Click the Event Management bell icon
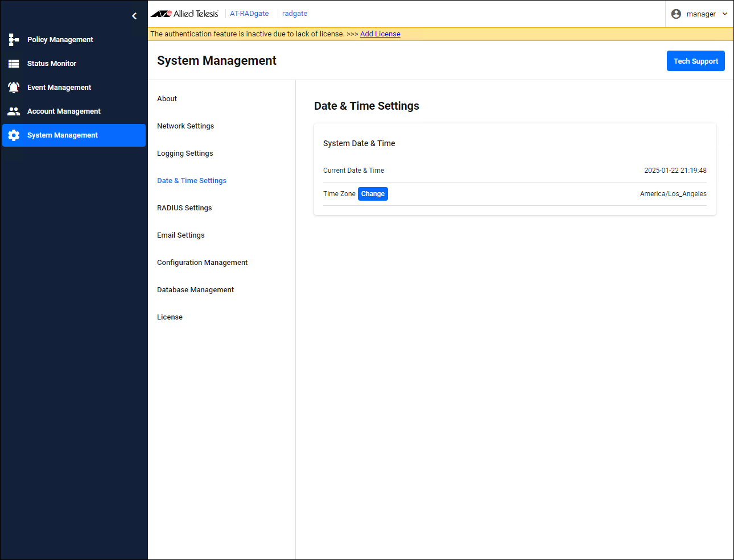The width and height of the screenshot is (734, 560). 14,88
